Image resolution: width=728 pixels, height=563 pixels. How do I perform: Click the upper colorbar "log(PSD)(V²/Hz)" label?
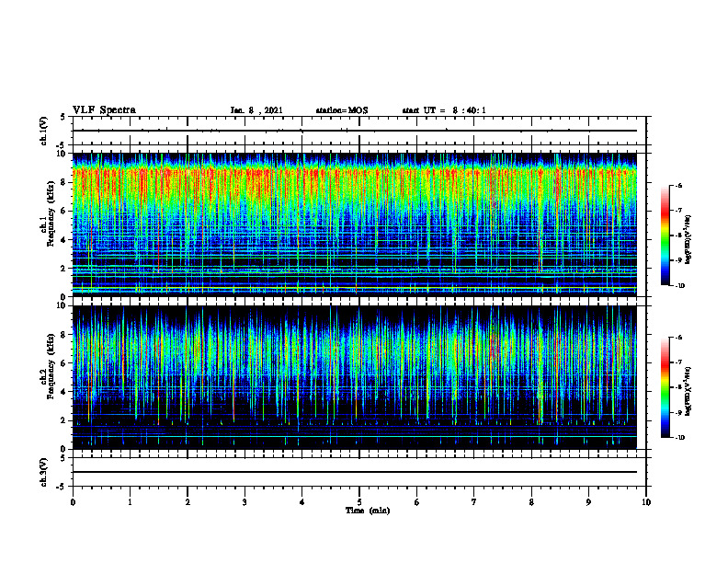tap(688, 240)
